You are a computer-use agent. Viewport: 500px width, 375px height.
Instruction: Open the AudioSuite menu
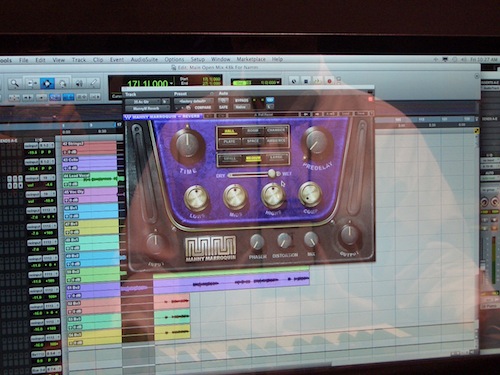point(144,60)
